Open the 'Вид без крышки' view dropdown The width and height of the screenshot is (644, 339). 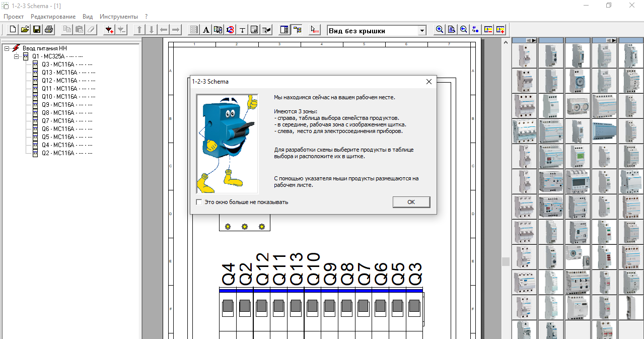pyautogui.click(x=422, y=31)
